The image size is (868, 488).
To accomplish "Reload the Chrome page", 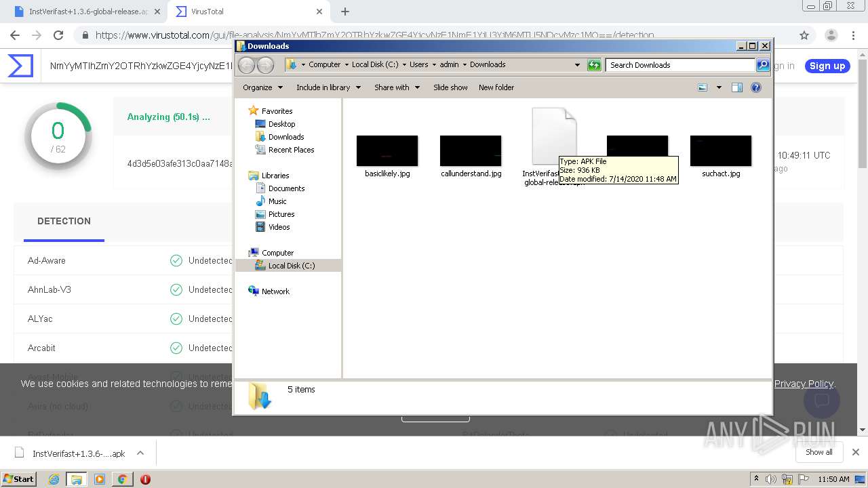I will [x=58, y=35].
